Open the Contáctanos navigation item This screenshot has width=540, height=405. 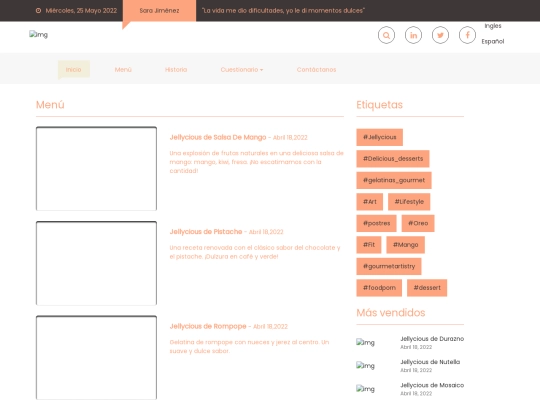pos(316,70)
